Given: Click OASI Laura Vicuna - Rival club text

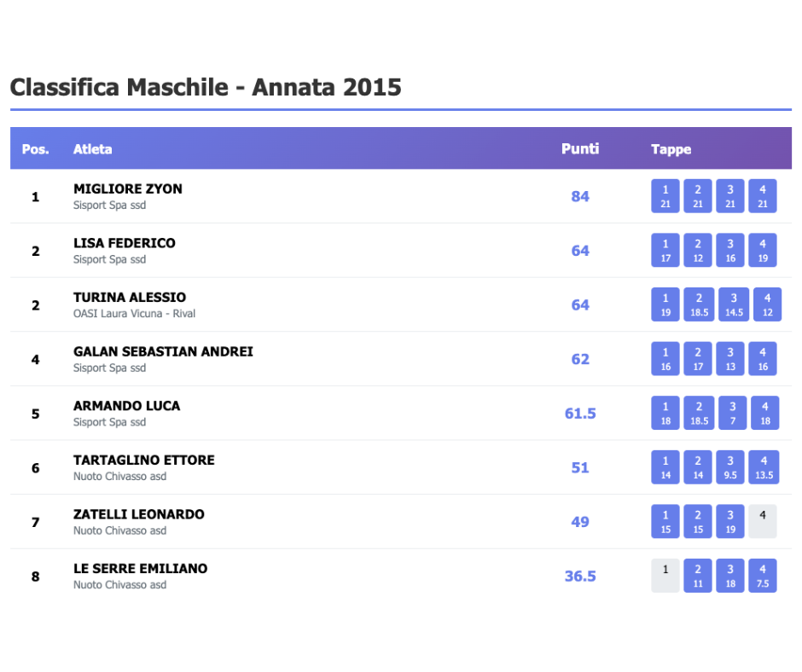Looking at the screenshot, I should 134,314.
